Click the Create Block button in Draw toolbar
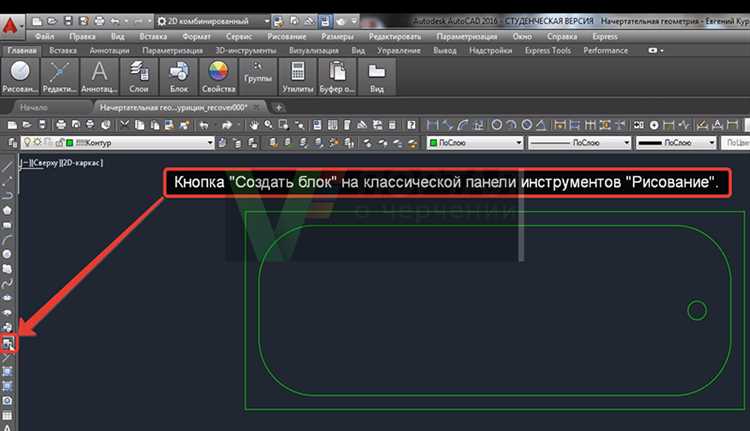The width and height of the screenshot is (750, 431). point(8,344)
